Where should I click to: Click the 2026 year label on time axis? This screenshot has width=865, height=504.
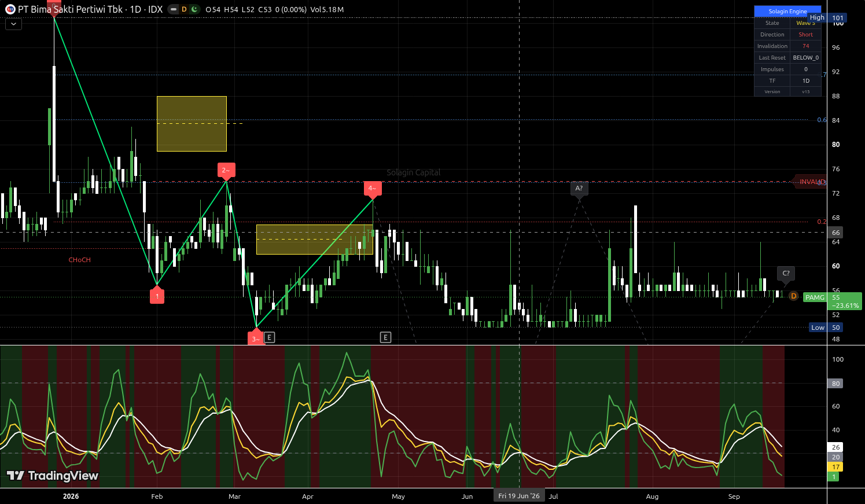point(71,496)
